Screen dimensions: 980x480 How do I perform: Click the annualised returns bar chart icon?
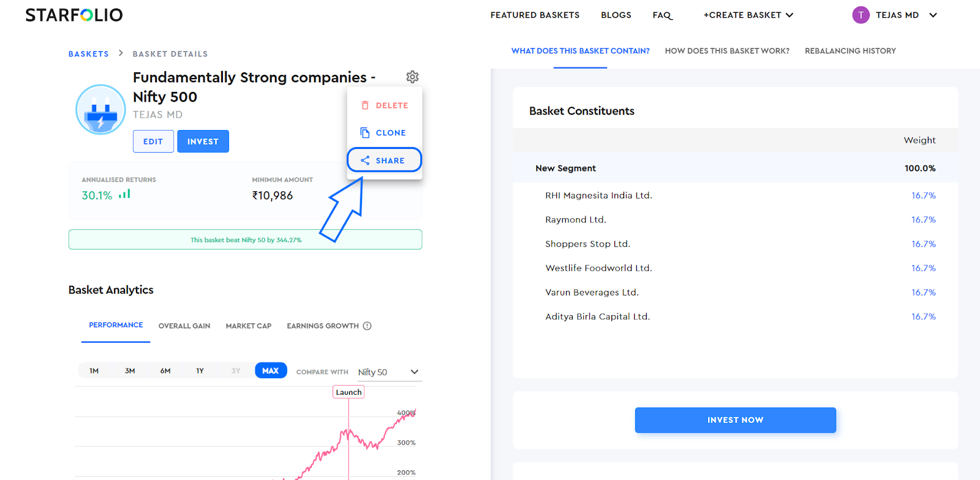click(124, 194)
